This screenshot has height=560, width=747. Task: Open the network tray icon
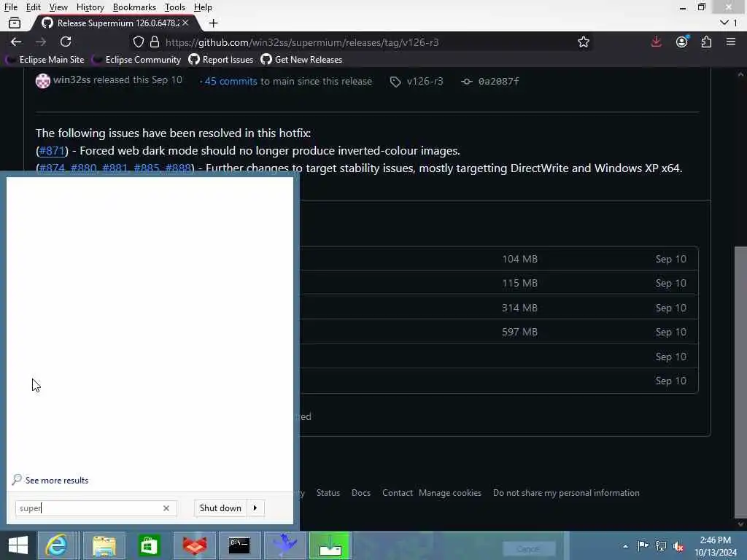pos(661,545)
